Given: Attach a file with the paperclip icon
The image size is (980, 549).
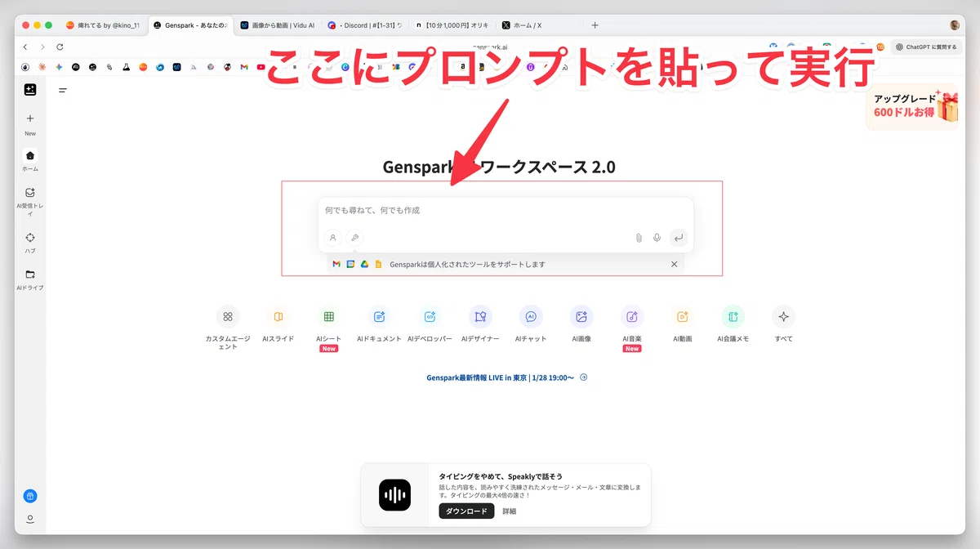Looking at the screenshot, I should (639, 238).
